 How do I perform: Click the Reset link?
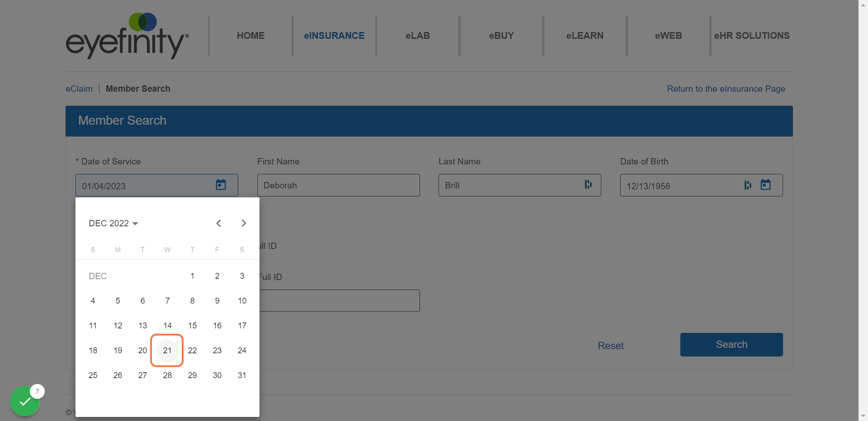[610, 346]
